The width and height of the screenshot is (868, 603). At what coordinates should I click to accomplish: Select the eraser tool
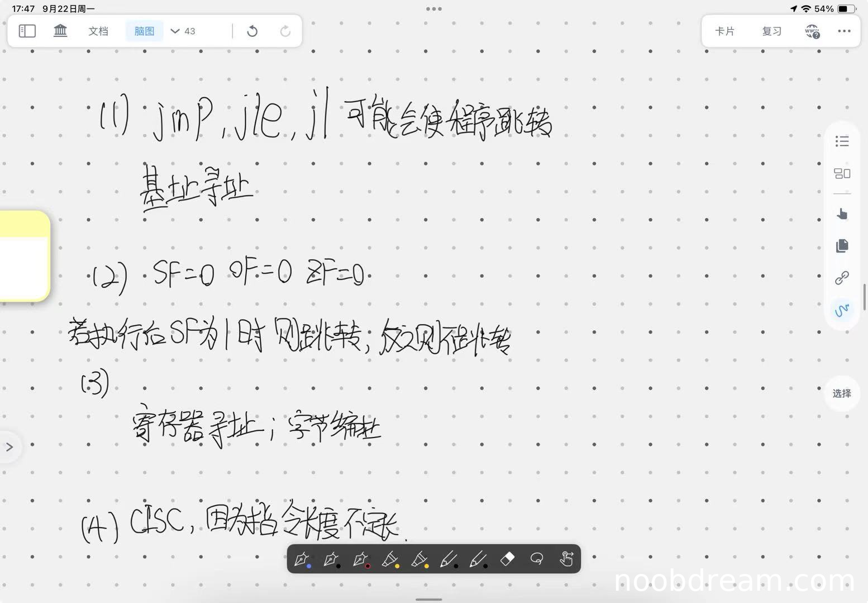coord(507,559)
